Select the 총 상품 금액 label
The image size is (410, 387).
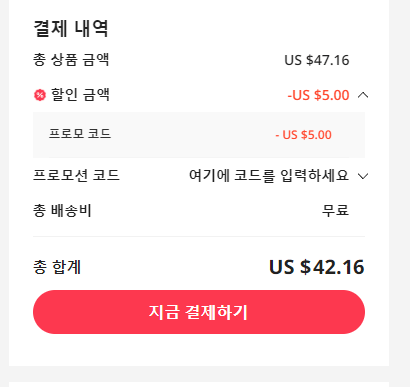click(x=71, y=60)
